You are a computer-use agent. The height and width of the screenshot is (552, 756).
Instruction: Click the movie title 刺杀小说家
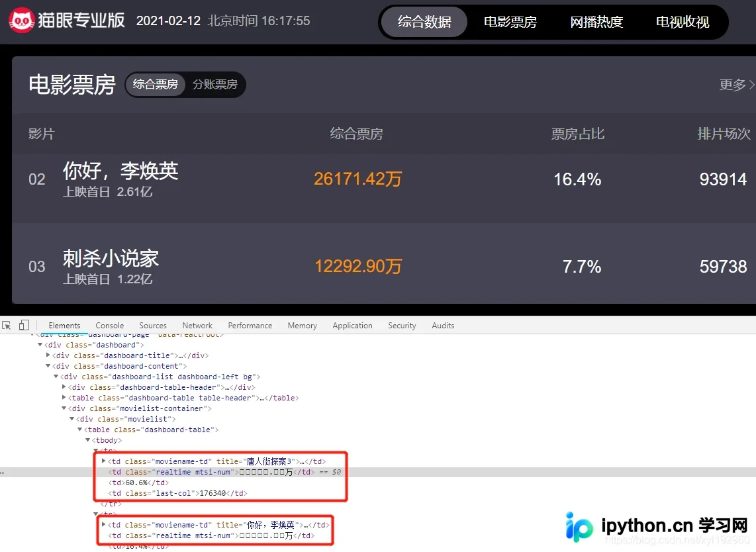point(111,258)
